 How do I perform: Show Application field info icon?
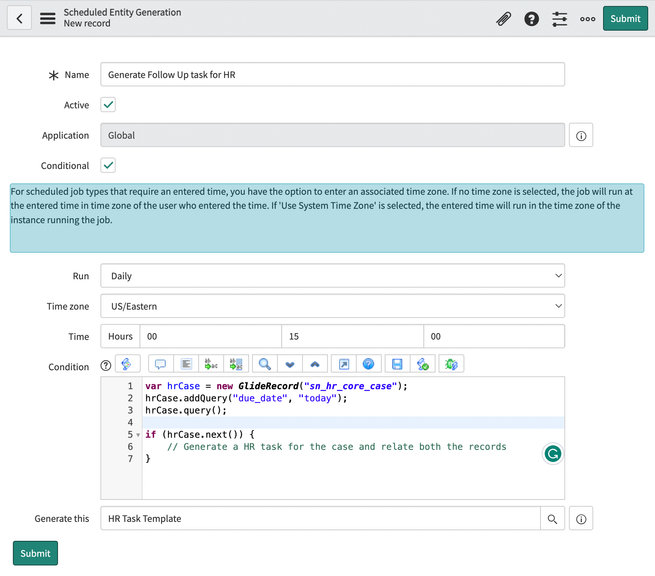pyautogui.click(x=581, y=135)
